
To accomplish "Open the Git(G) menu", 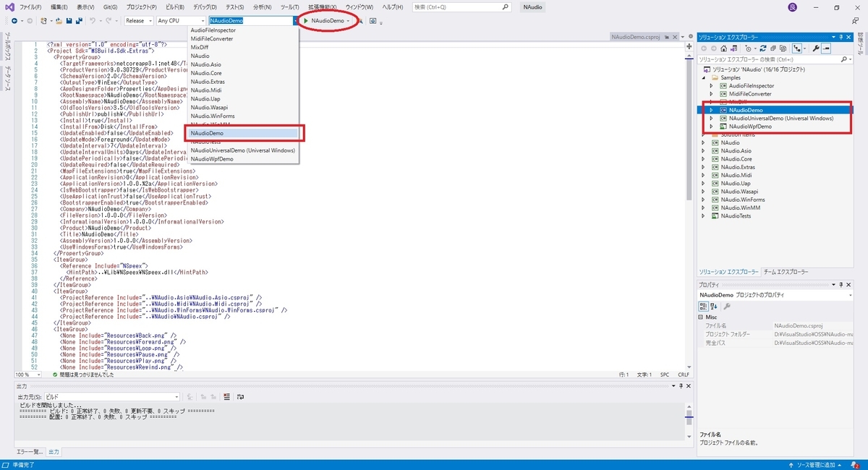I will click(x=110, y=7).
